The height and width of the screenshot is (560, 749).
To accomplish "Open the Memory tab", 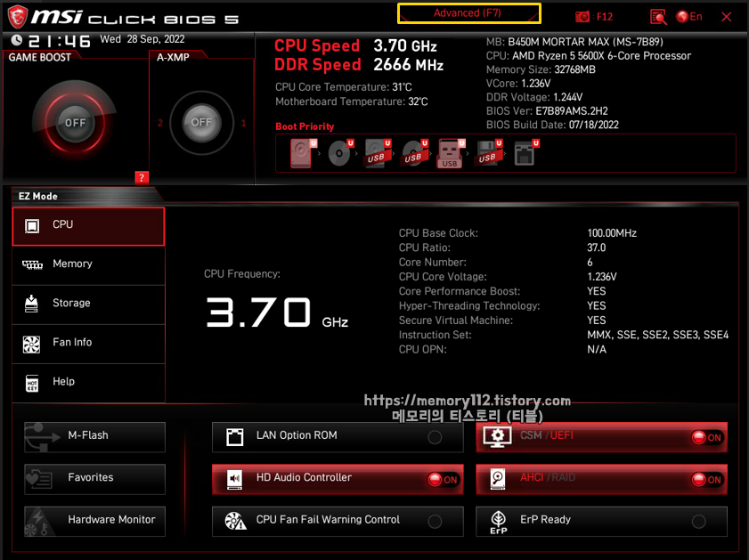I will (x=88, y=265).
